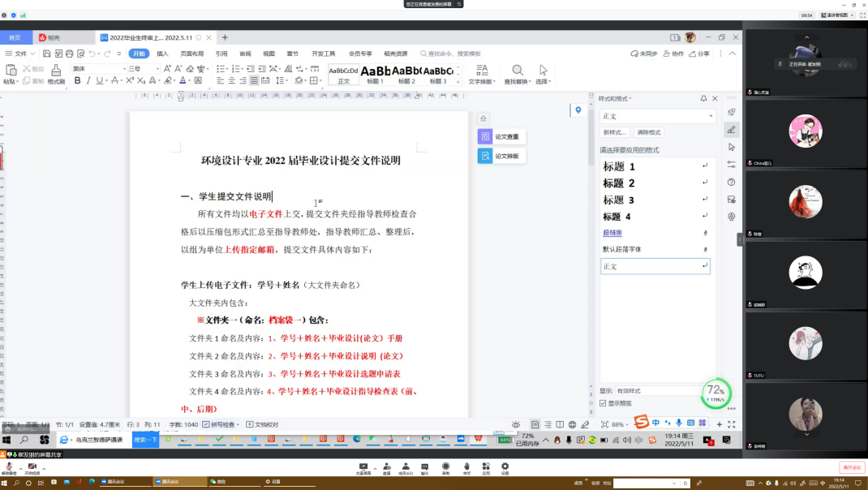Insert a numbered list
This screenshot has height=490, width=868.
coord(236,69)
